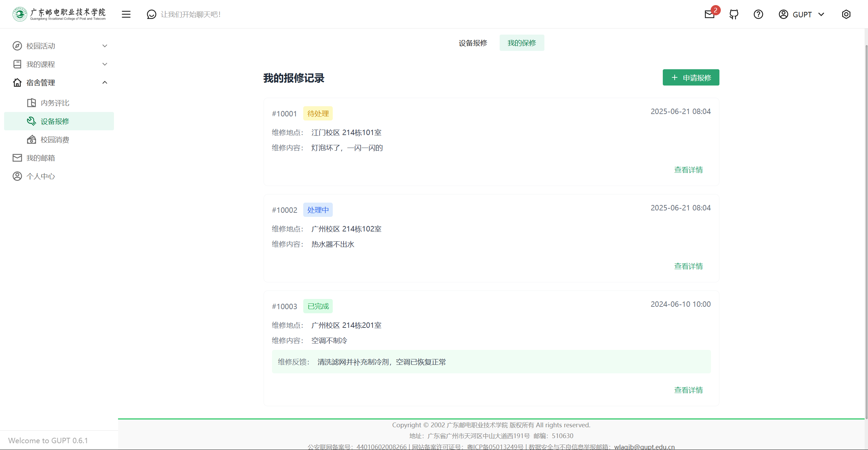Open the help question-mark icon

(x=758, y=14)
